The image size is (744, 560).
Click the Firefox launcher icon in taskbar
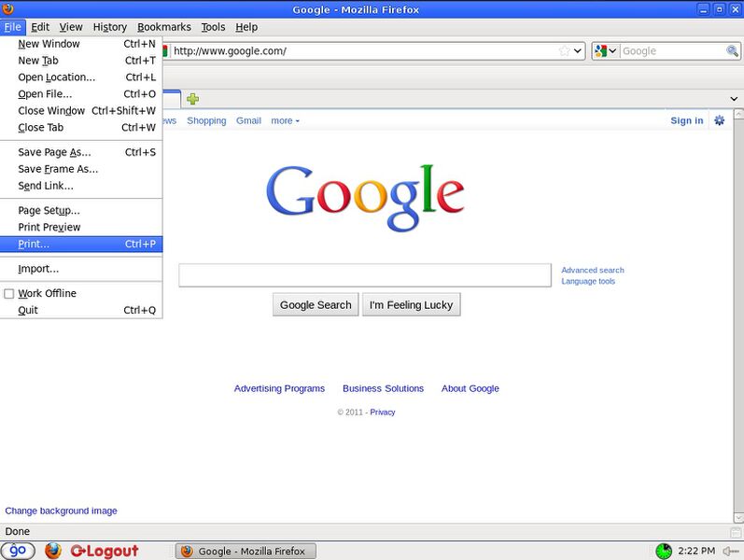click(53, 551)
